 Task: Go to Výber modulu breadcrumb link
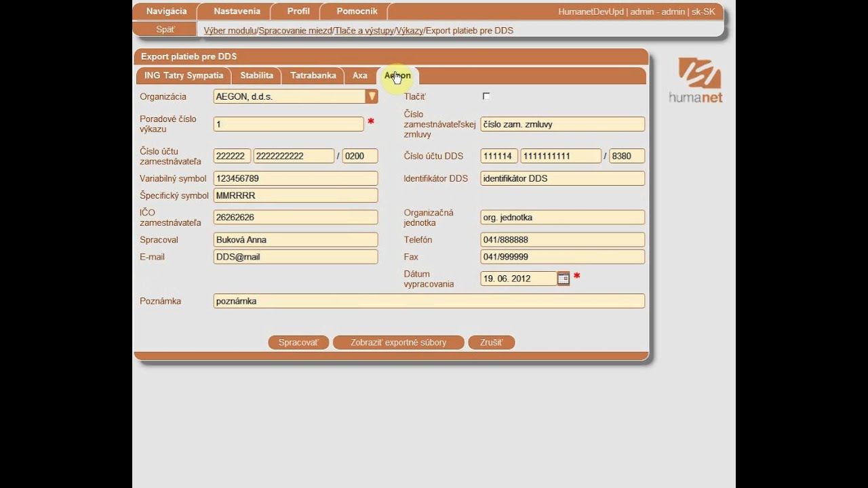click(x=230, y=30)
